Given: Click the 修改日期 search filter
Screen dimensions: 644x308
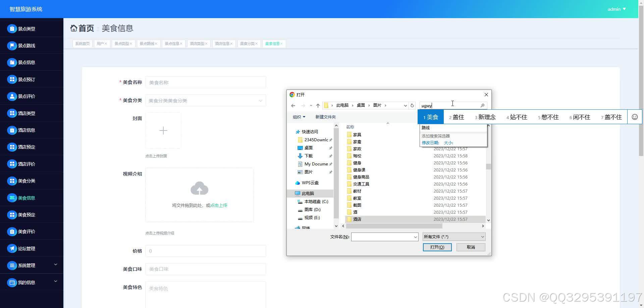Looking at the screenshot, I should (430, 143).
